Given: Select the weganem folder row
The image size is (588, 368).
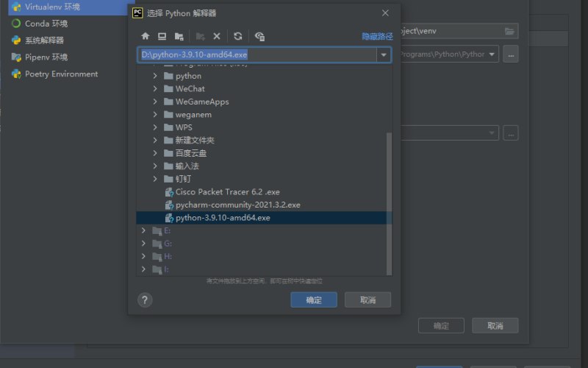Looking at the screenshot, I should click(x=262, y=114).
